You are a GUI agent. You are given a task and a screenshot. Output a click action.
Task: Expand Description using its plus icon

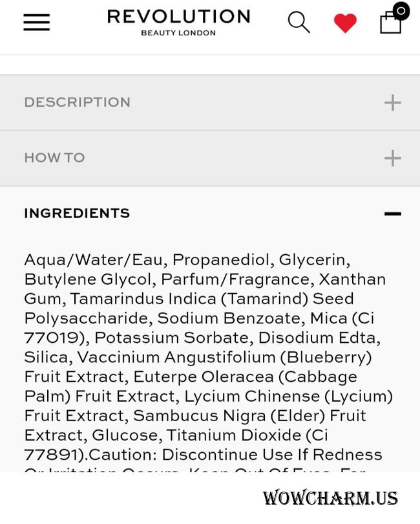[393, 103]
